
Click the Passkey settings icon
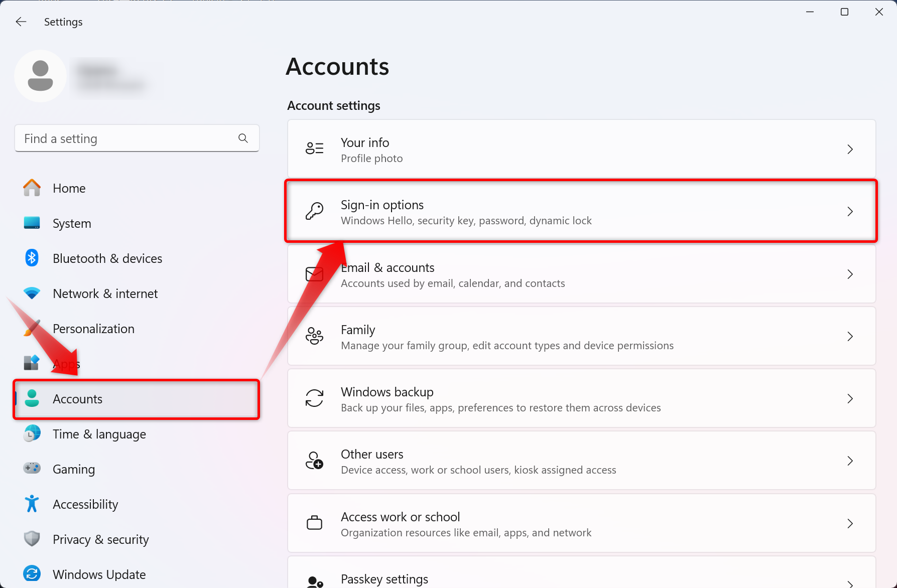click(x=315, y=582)
